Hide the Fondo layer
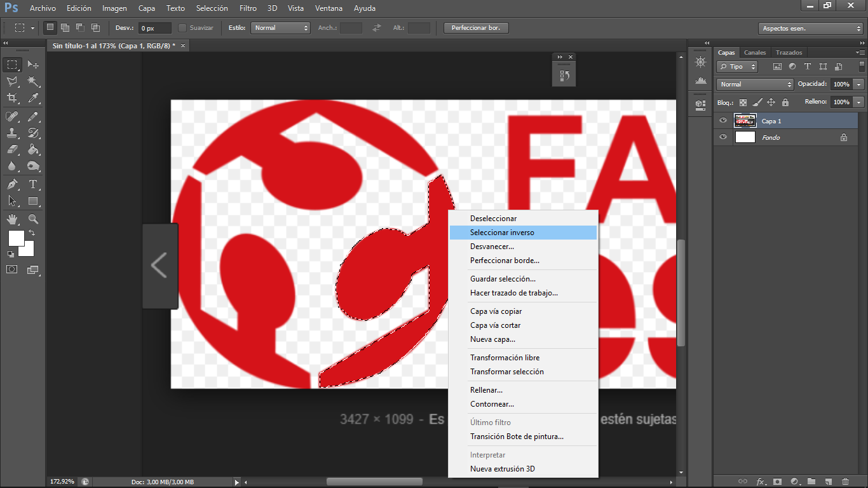The width and height of the screenshot is (868, 488). click(722, 137)
